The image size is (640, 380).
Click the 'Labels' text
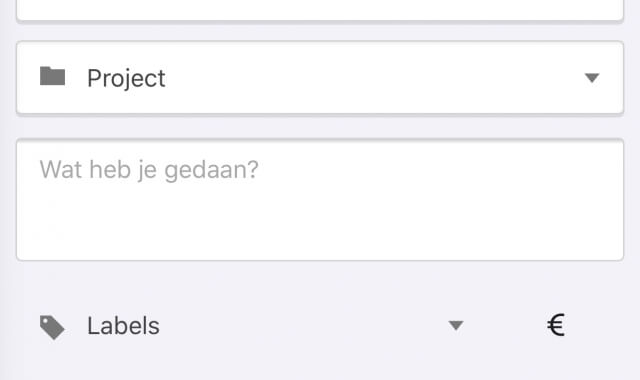click(123, 326)
